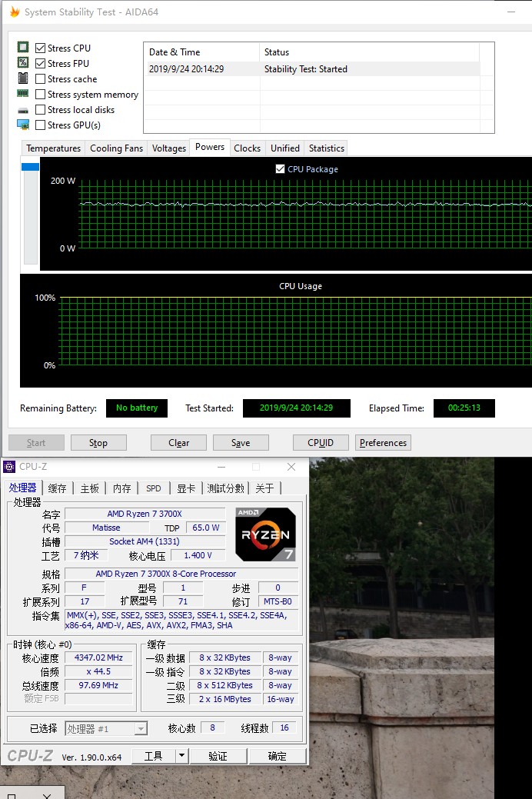
Task: Click the AIDA64 flame icon in title bar
Action: coord(15,12)
